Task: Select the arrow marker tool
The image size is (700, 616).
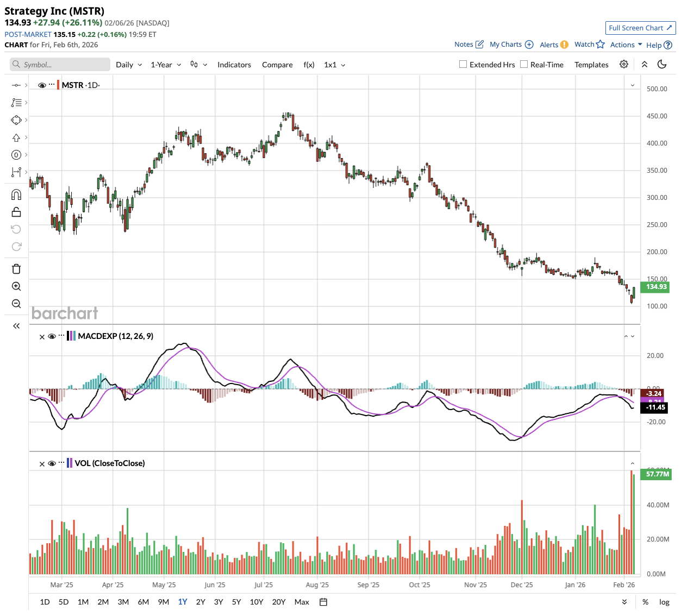Action: point(16,138)
